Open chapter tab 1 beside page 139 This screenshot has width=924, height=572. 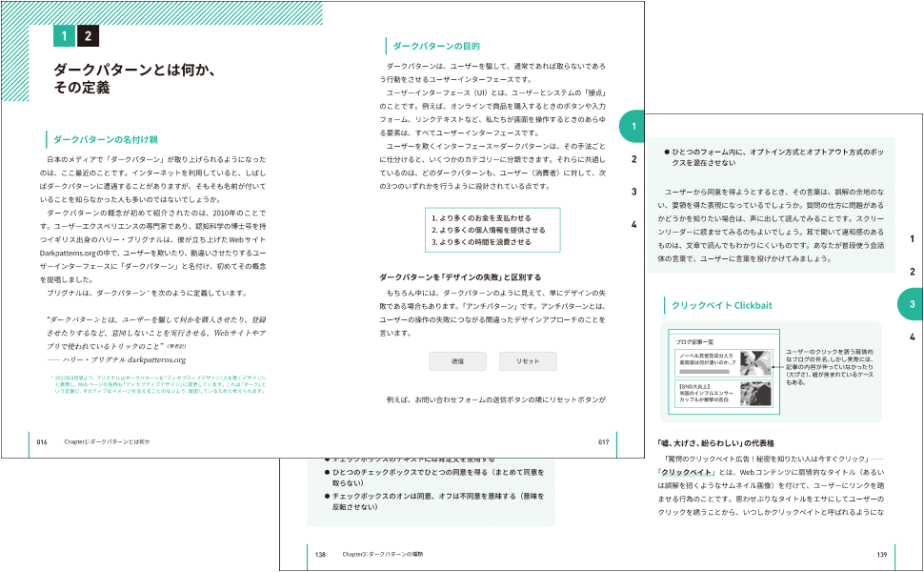coord(913,239)
